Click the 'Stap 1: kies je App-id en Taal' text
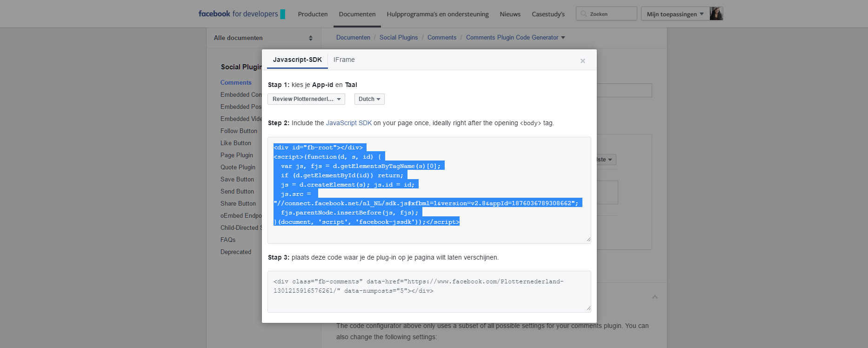 (313, 85)
